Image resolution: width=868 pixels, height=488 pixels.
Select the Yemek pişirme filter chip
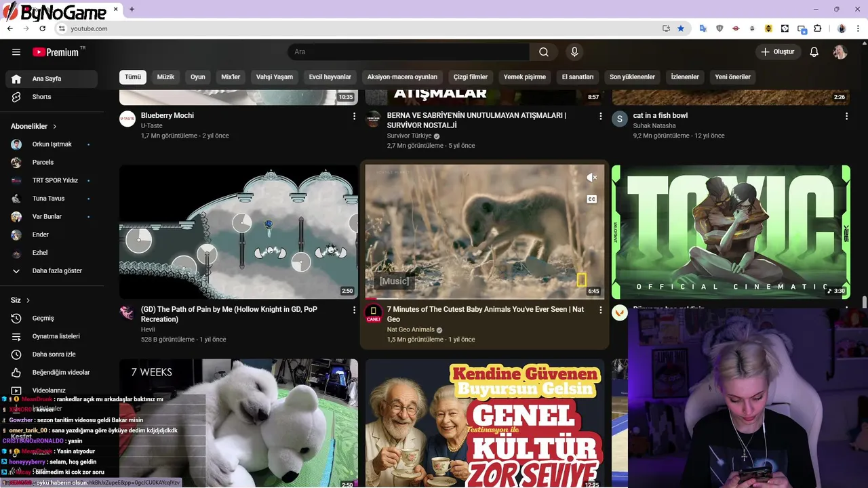point(525,77)
